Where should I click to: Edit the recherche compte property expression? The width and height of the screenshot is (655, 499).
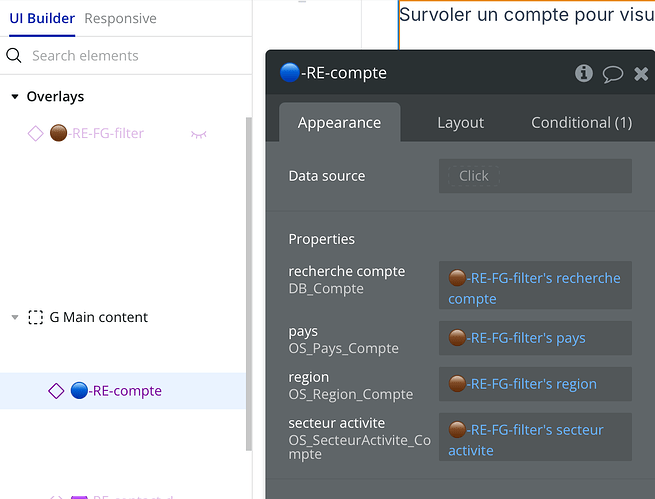535,285
